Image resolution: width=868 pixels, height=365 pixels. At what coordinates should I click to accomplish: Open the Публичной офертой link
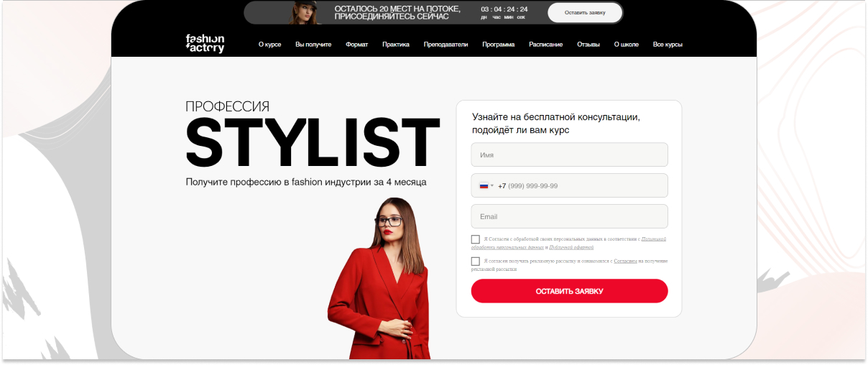pyautogui.click(x=571, y=247)
